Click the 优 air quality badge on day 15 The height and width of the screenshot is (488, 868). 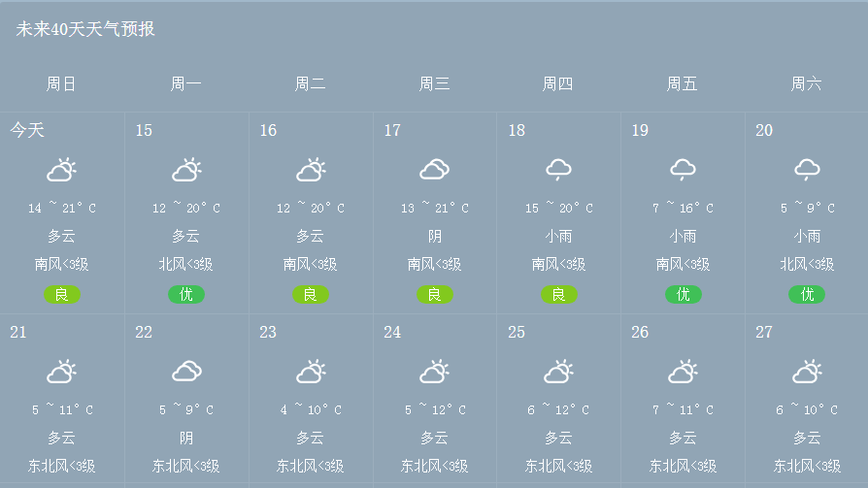(186, 294)
